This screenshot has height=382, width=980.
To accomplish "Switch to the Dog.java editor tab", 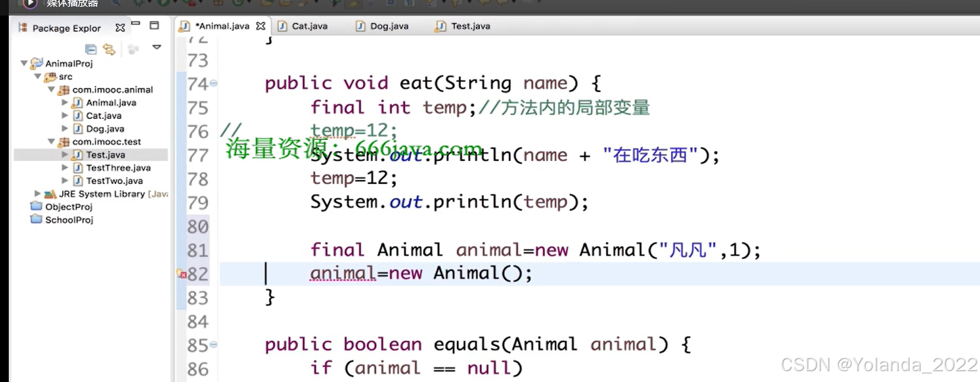I will click(389, 26).
